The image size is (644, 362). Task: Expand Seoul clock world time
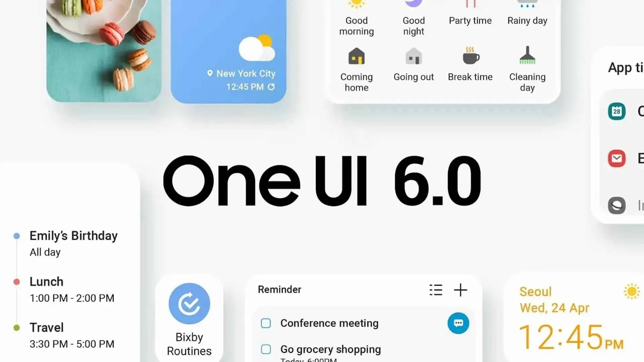(x=571, y=318)
